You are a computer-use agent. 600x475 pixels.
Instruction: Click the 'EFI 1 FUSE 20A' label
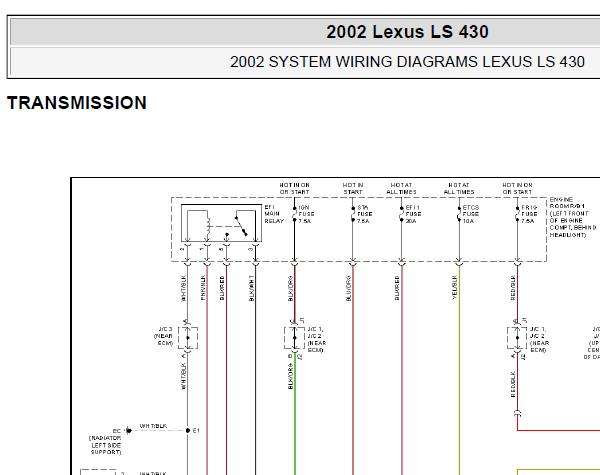(x=413, y=214)
